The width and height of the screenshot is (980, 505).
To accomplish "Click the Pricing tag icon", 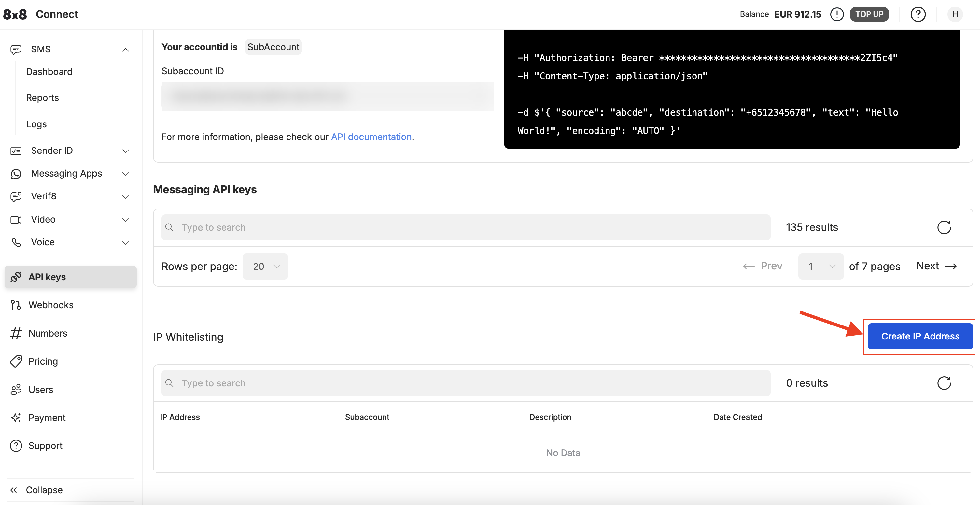I will (16, 361).
